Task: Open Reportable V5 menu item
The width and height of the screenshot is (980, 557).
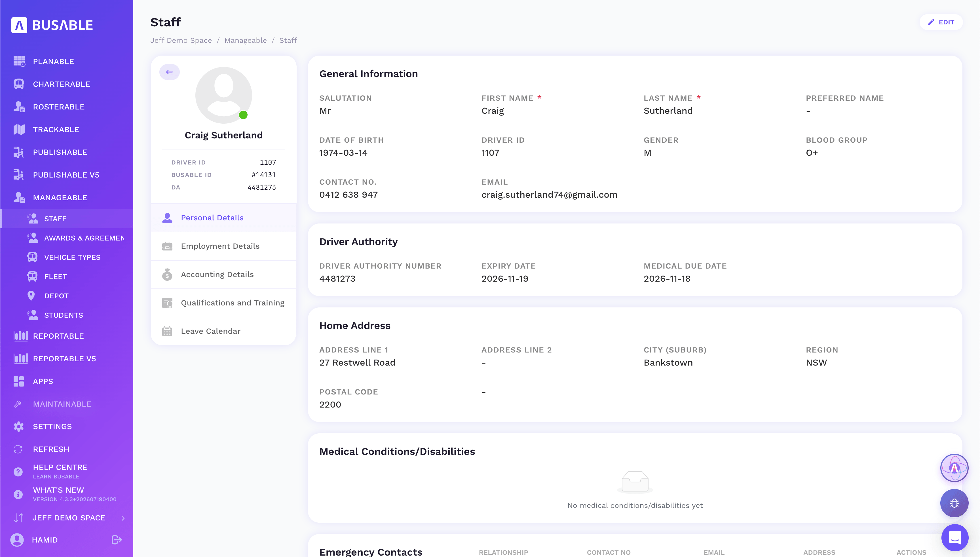Action: tap(67, 358)
